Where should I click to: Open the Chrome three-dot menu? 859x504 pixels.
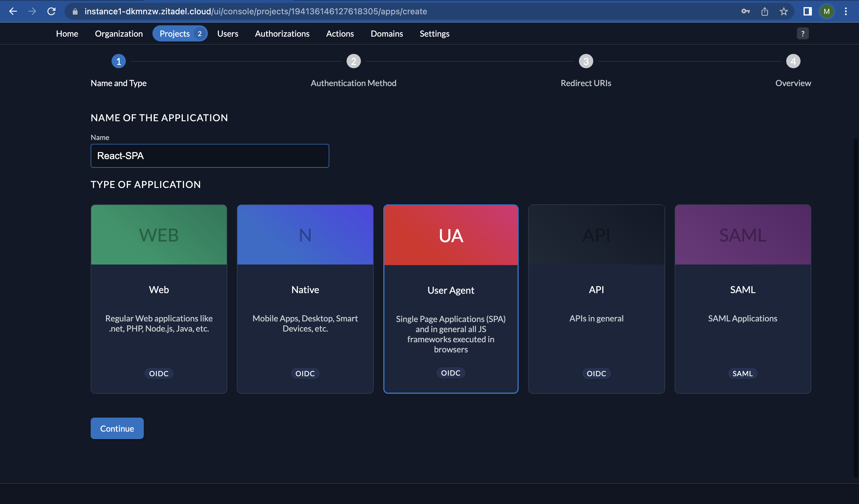click(846, 11)
